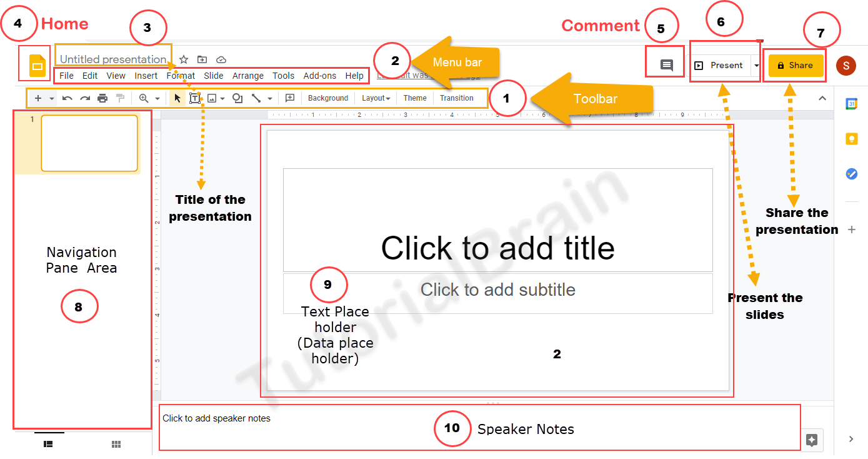Select the Line tool

click(x=255, y=98)
